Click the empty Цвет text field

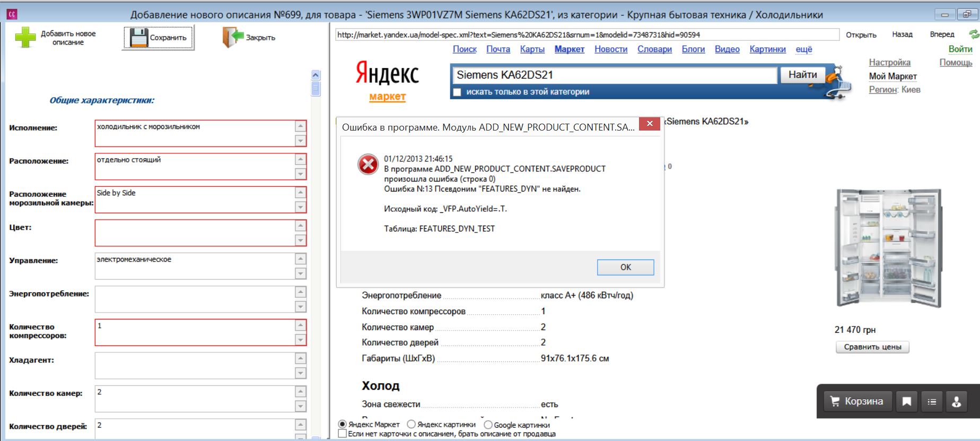[195, 233]
